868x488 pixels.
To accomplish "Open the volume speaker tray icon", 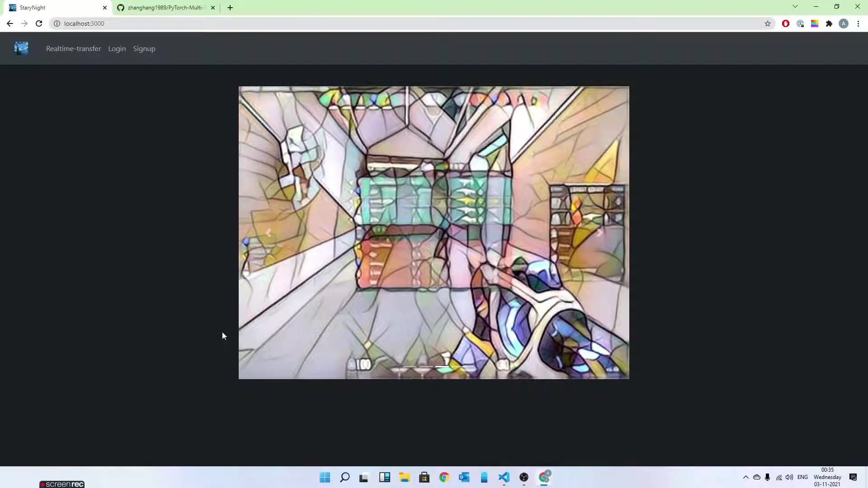I will 789,477.
